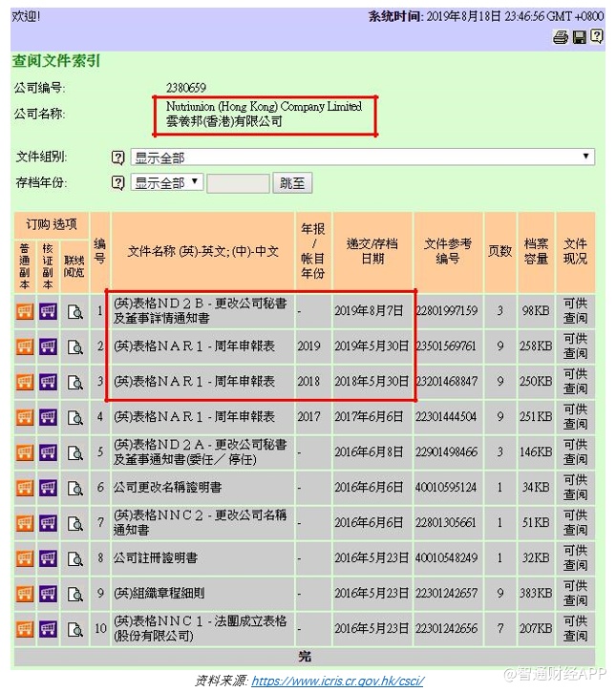Add plain copy of NNC1 incorporation form
The image size is (616, 692).
pyautogui.click(x=25, y=629)
